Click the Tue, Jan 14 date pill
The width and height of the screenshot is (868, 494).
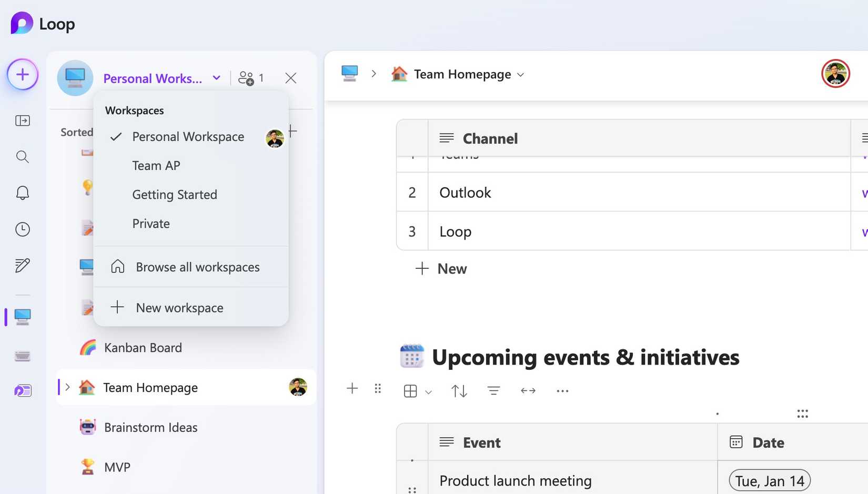(769, 480)
